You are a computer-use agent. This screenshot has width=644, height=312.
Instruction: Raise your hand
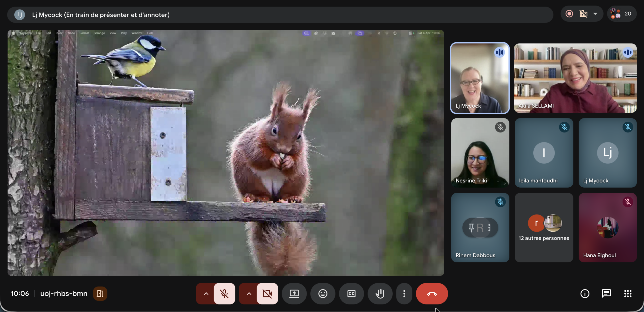pos(380,294)
